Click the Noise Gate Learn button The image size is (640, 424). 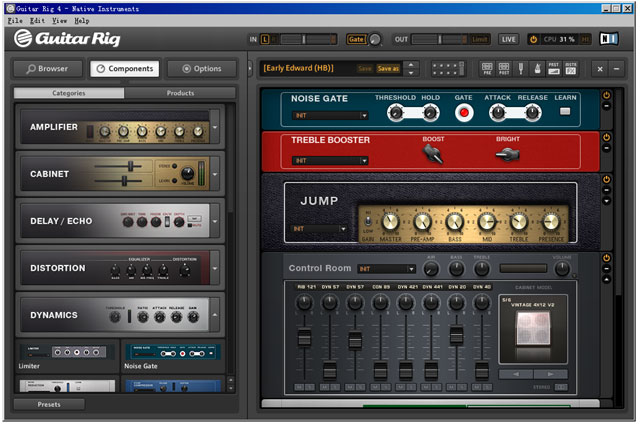(x=565, y=111)
